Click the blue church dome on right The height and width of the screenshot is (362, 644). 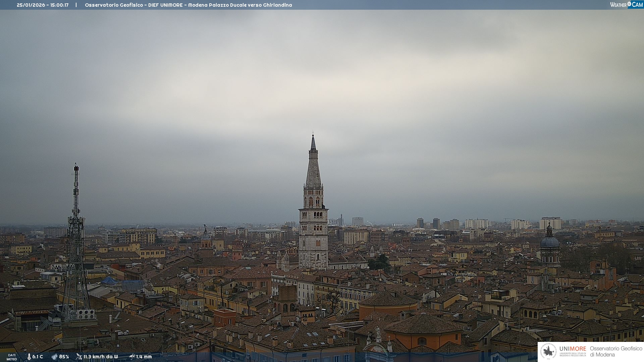549,241
